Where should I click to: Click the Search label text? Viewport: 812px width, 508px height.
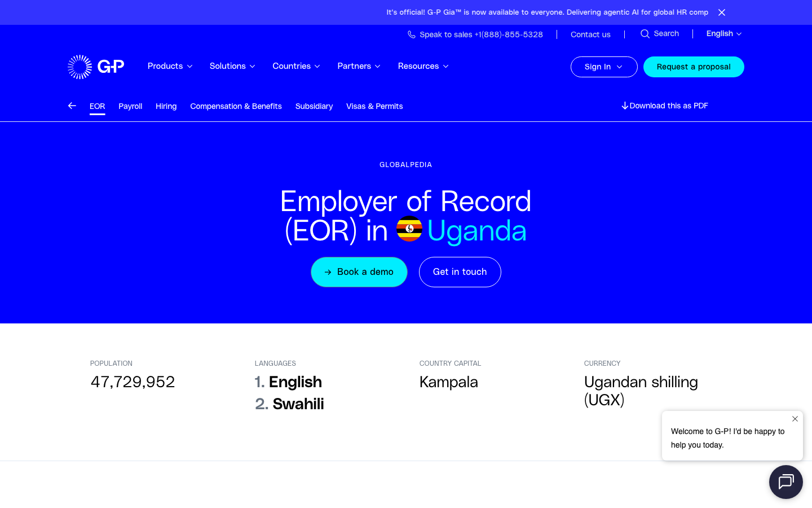(x=667, y=34)
